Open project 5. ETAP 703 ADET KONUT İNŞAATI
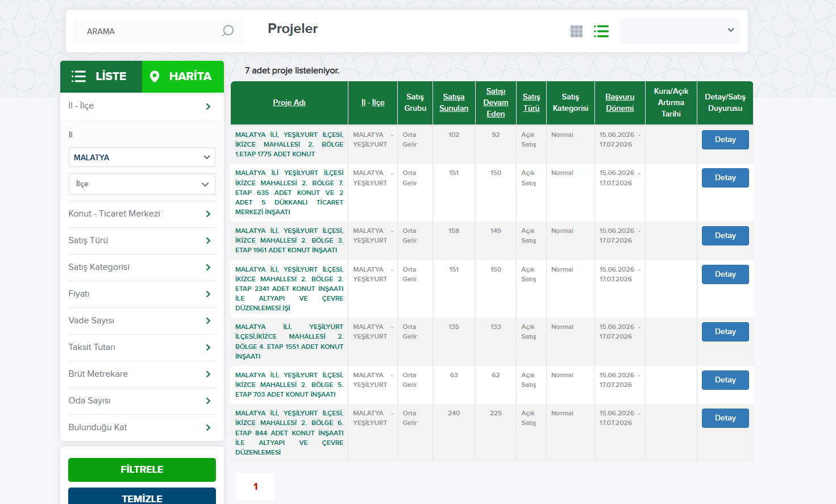The height and width of the screenshot is (504, 836). (289, 385)
